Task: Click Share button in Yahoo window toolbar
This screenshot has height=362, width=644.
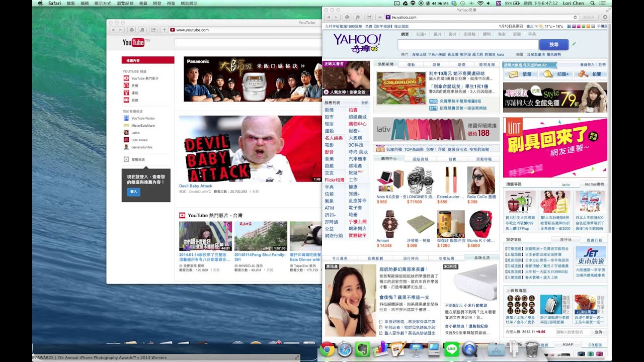Action: 368,17
